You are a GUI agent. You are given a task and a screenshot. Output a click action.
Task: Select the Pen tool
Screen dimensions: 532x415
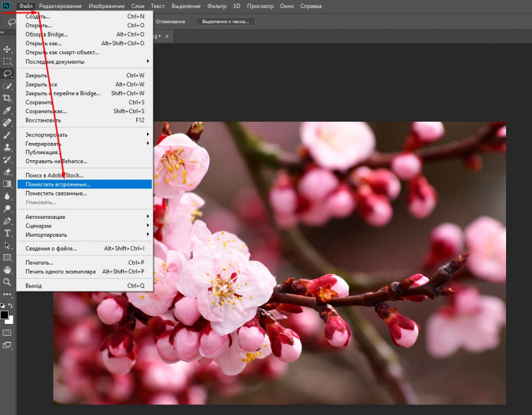tap(7, 221)
